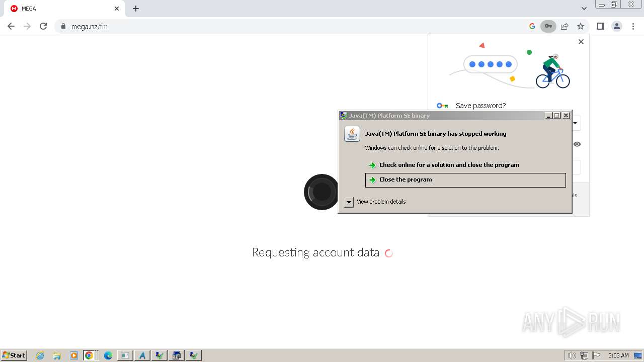Screen dimensions: 644x362
Task: Open Google icon in address bar
Action: tap(532, 26)
